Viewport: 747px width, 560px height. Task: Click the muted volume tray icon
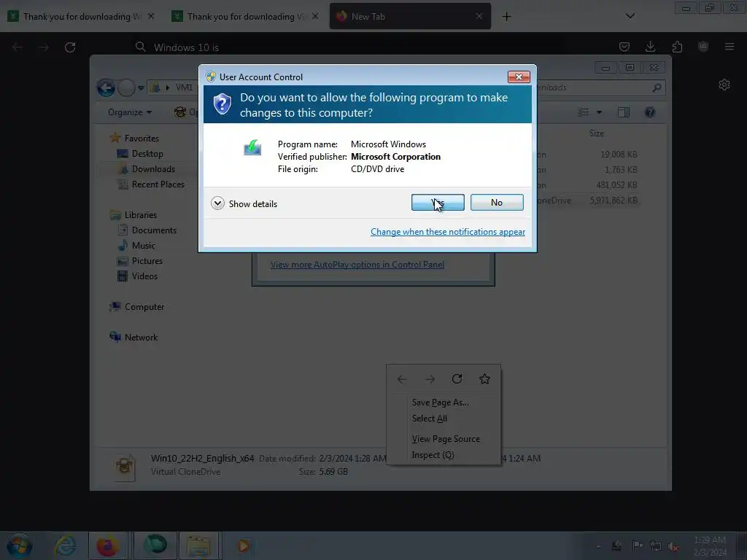tap(673, 546)
